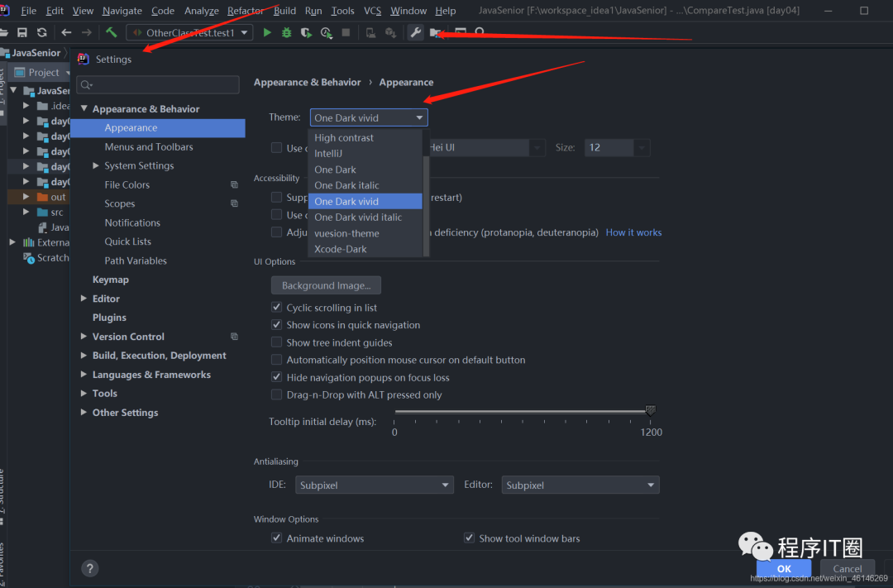Open Plugins settings page

point(109,318)
